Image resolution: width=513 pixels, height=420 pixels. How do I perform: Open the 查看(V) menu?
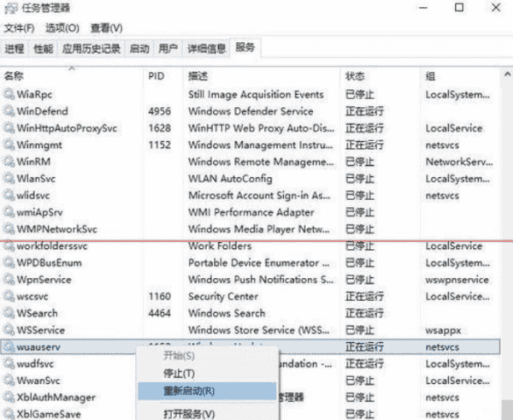106,28
